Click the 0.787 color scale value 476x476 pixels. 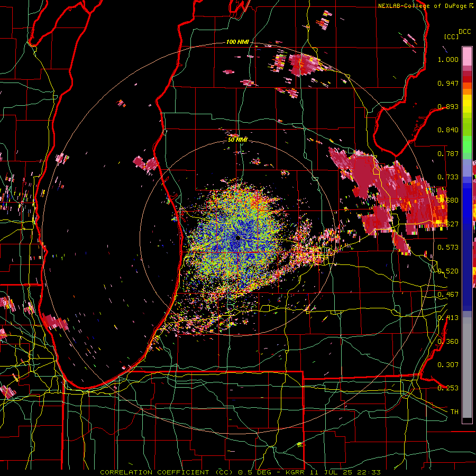[448, 153]
